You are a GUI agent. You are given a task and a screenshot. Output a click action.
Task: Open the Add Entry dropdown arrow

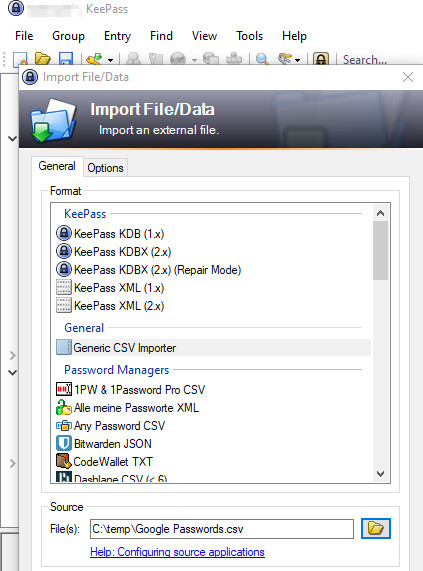click(110, 60)
